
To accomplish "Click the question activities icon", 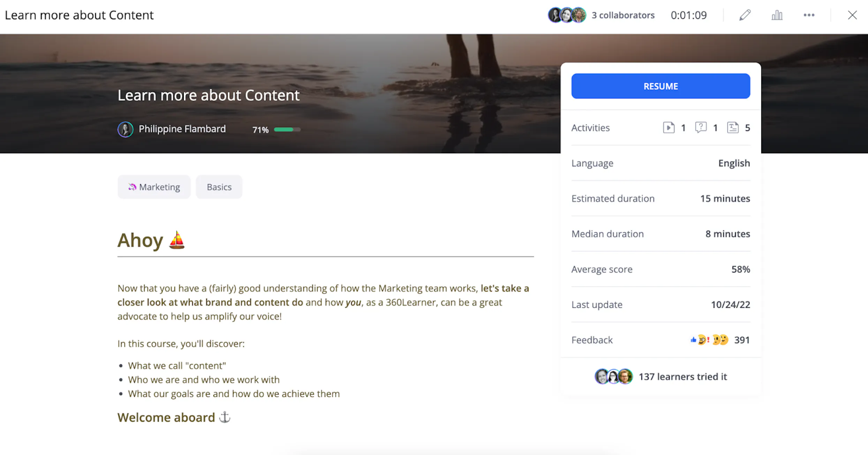I will (701, 128).
